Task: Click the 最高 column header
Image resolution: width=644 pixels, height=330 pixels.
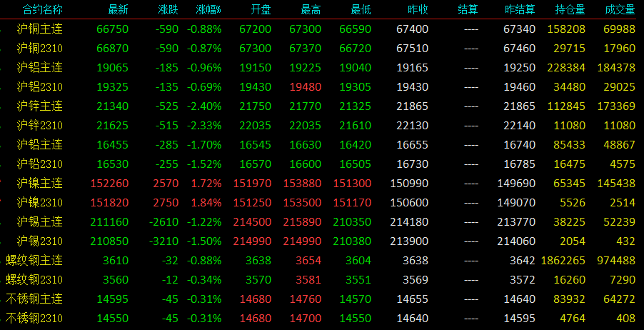Action: click(x=311, y=9)
